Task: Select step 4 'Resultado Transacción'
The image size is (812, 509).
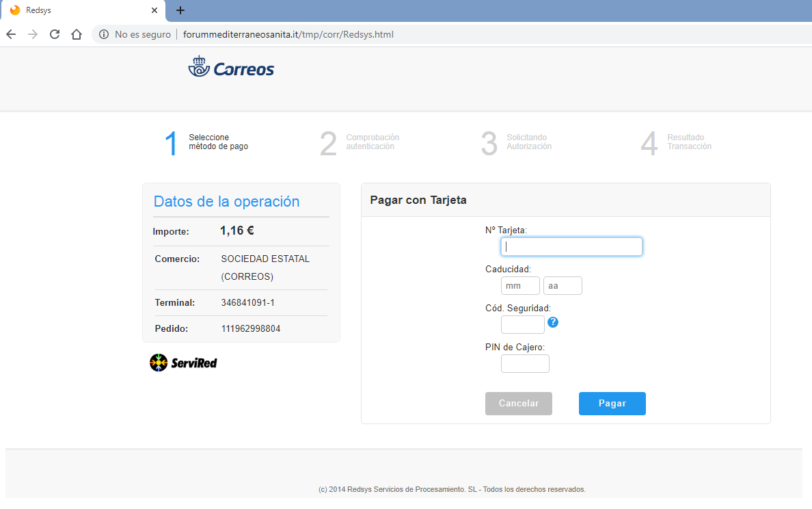Action: click(x=676, y=142)
